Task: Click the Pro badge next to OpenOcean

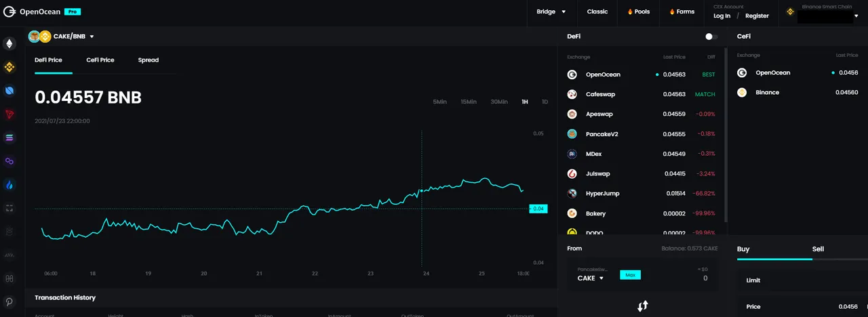Action: [x=73, y=12]
